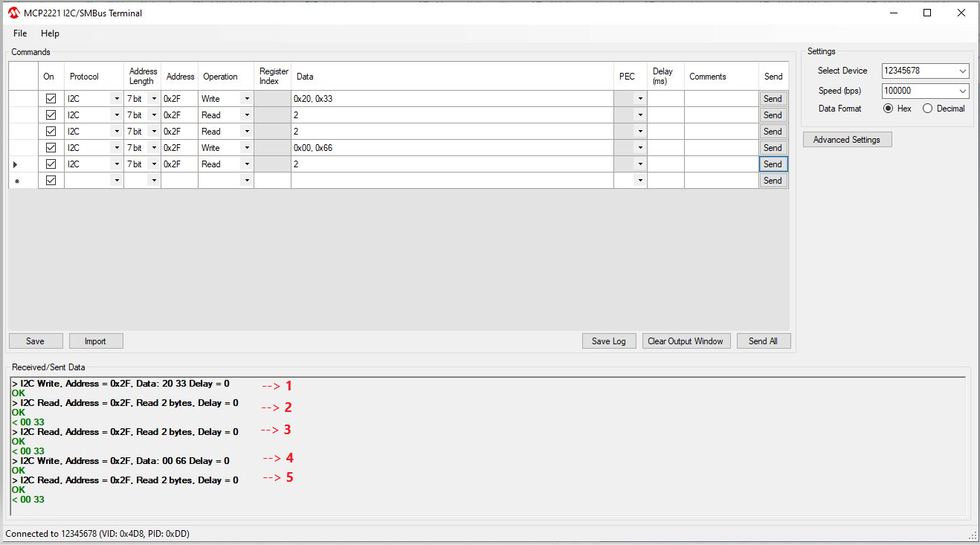This screenshot has width=980, height=545.
Task: Click the current row arrow indicator
Action: click(x=16, y=164)
